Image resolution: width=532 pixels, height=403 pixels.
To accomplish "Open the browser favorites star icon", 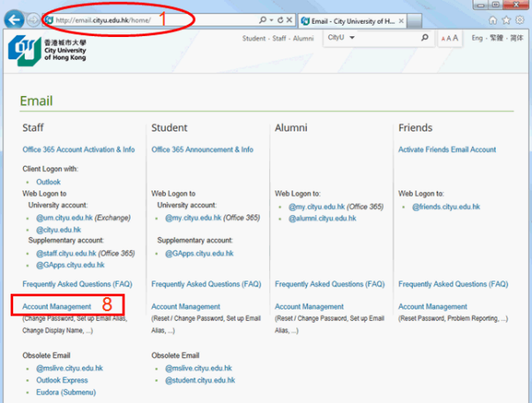I will point(506,19).
